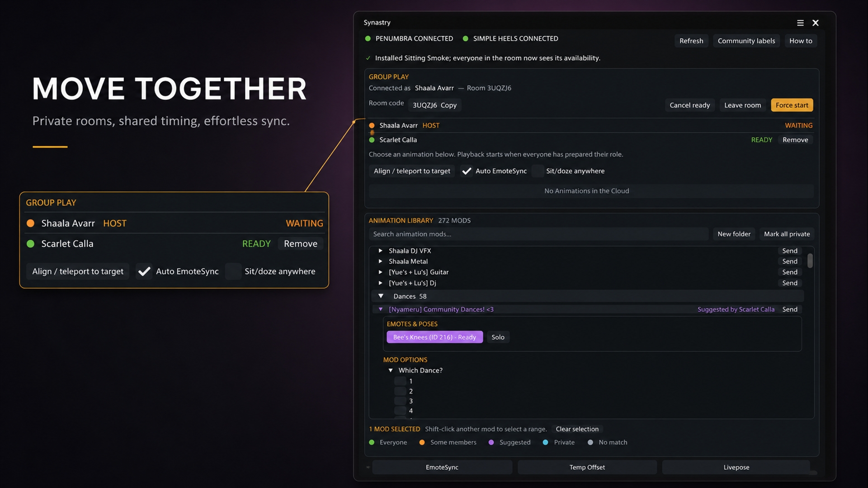Image resolution: width=868 pixels, height=488 pixels.
Task: Expand the [Yue's + Lu's] Guitar mod
Action: [381, 272]
